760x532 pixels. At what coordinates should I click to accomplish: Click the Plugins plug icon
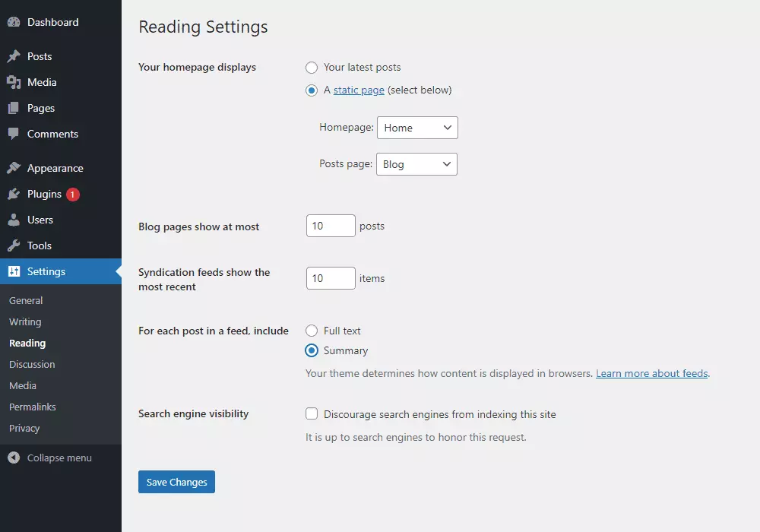pyautogui.click(x=14, y=195)
